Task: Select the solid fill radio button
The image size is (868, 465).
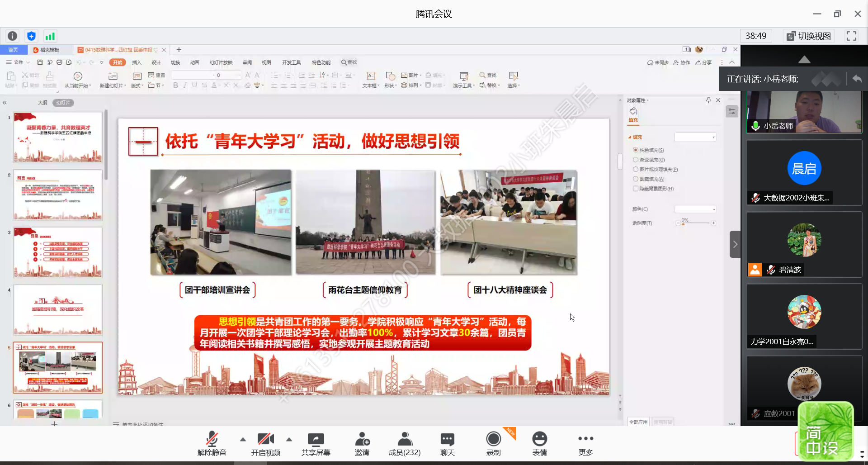Action: pos(636,150)
